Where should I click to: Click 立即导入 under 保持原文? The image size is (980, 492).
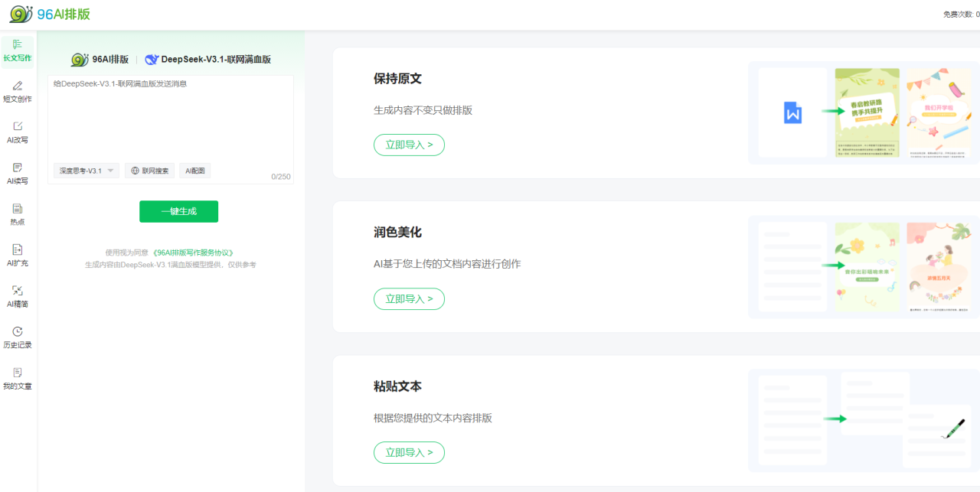409,145
